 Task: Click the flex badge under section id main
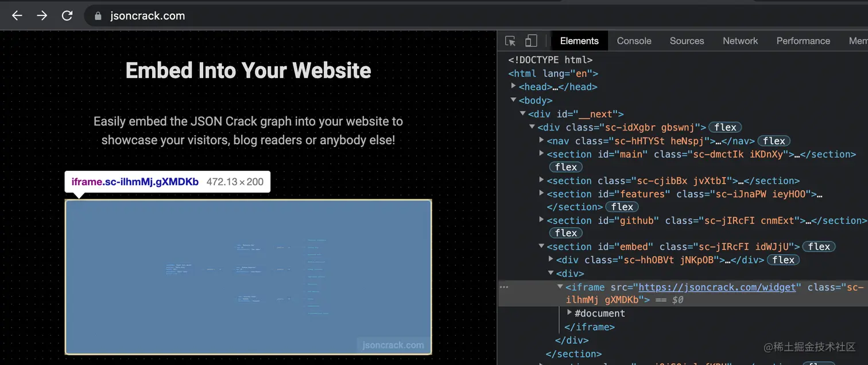click(x=566, y=167)
